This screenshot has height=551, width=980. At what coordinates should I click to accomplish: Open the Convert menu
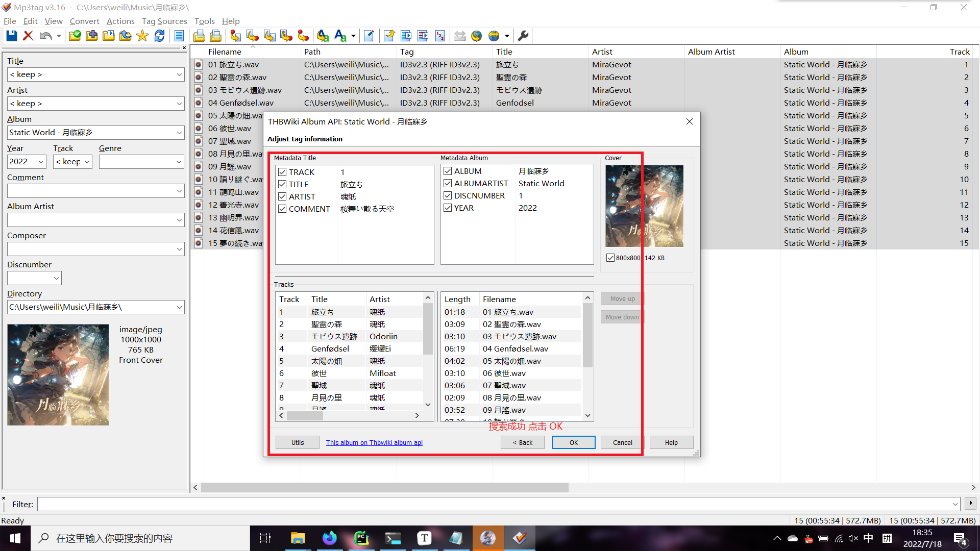click(x=84, y=21)
